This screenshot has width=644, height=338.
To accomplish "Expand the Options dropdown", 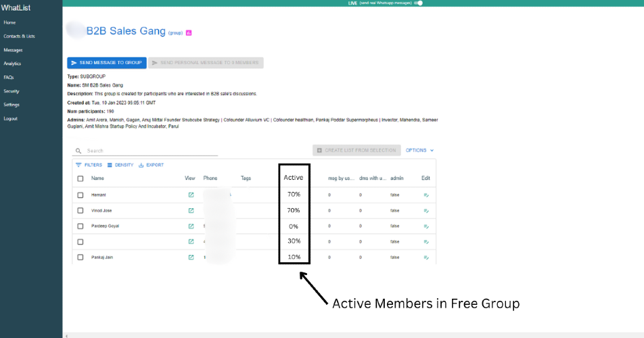I will click(x=419, y=151).
